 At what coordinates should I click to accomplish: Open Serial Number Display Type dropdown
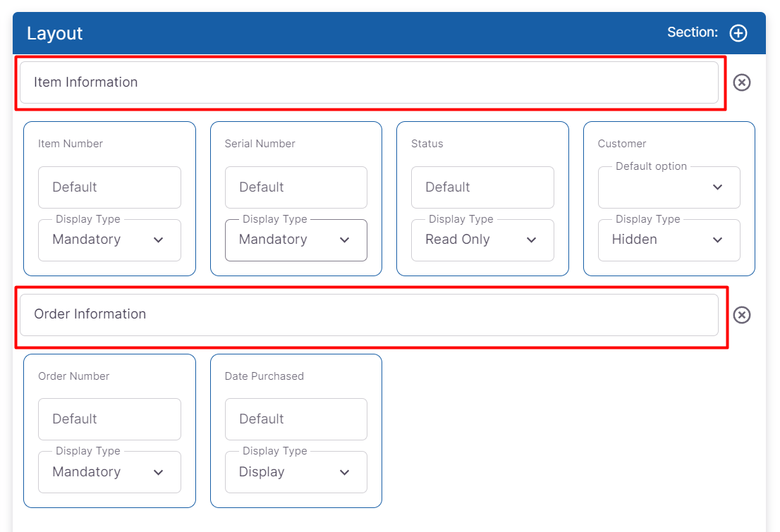coord(295,240)
